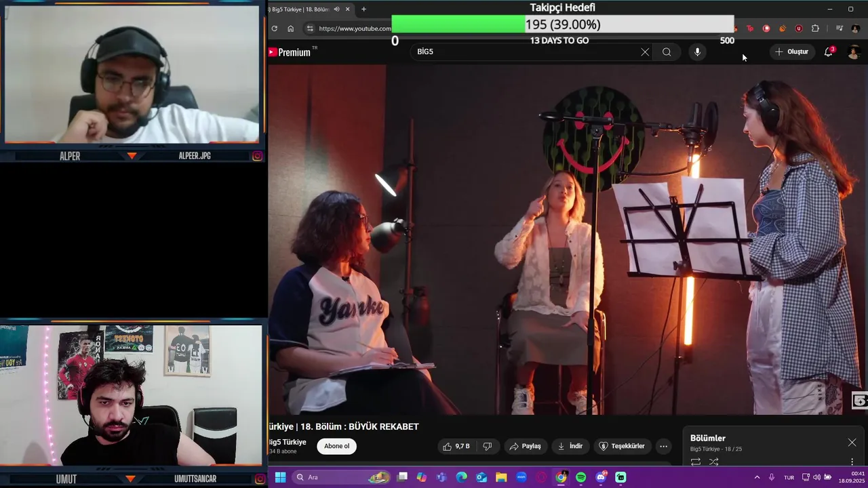Run the YouTube search with magnifier icon
Viewport: 868px width, 488px height.
667,52
